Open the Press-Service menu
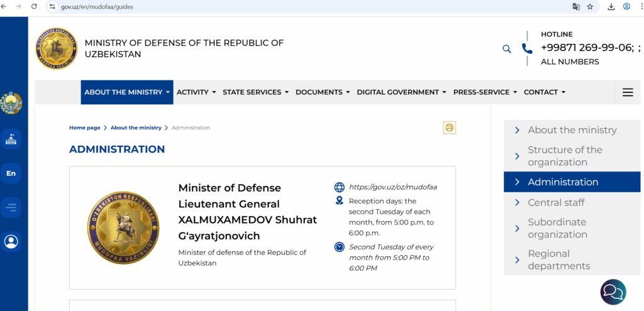Screen dimensions: 644x311 pos(485,92)
